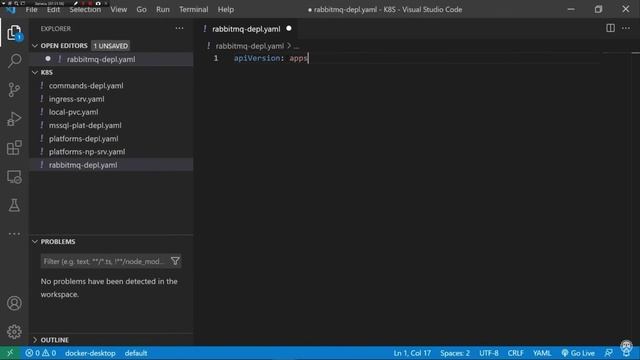Change encoding via UTF-8 indicator
Viewport: 640px width, 360px height.
pos(489,353)
